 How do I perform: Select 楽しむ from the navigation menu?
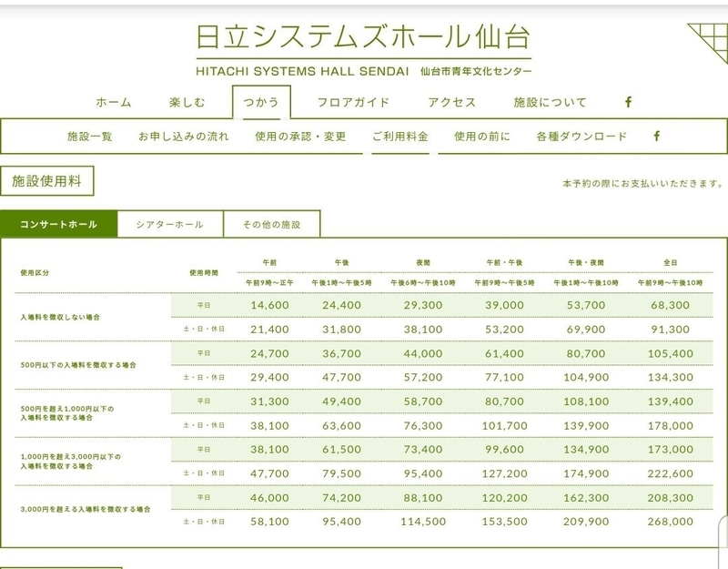pos(187,102)
